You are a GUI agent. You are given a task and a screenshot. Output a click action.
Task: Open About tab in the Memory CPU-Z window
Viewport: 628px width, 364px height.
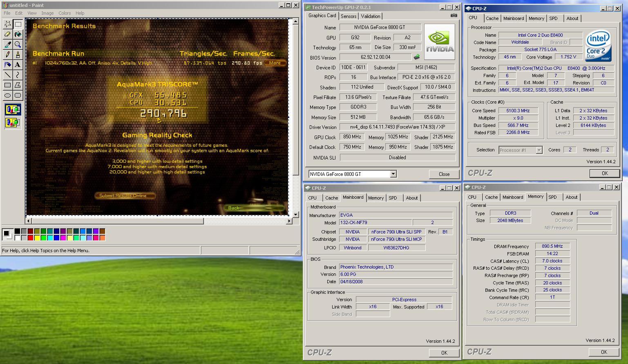[x=572, y=197]
